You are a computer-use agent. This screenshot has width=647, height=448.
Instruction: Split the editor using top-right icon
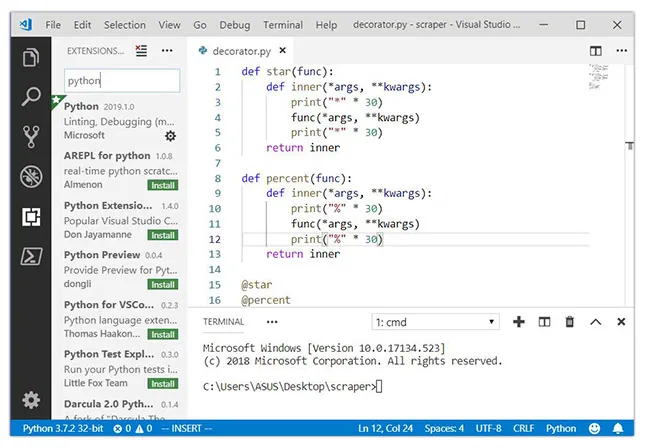[596, 50]
